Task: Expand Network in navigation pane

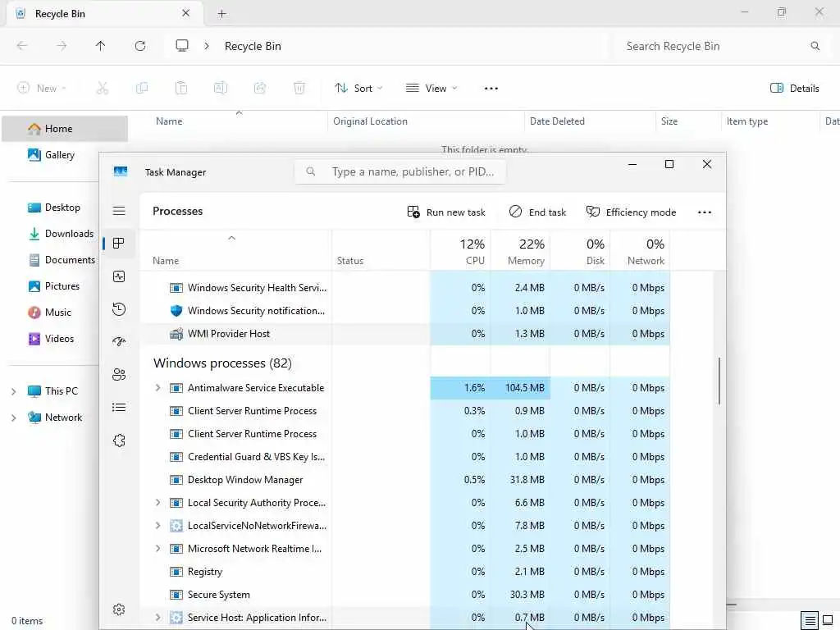Action: coord(13,418)
